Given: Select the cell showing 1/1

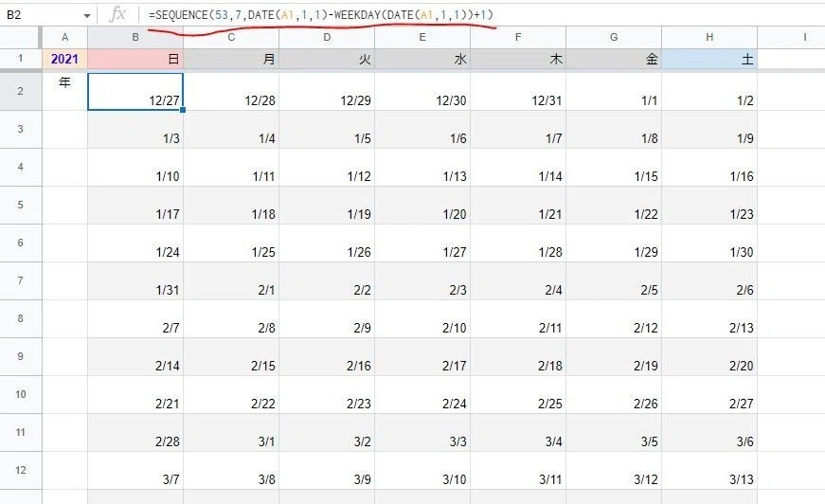Looking at the screenshot, I should point(614,92).
